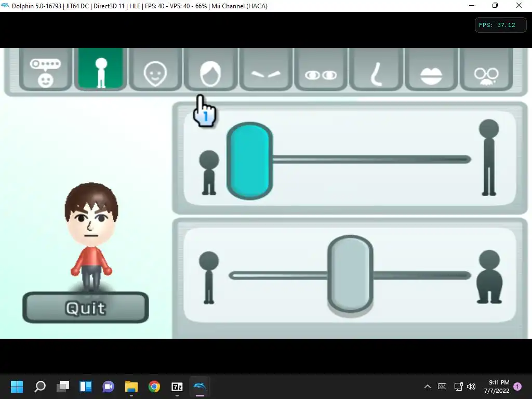Open the network tray icon

(458, 387)
